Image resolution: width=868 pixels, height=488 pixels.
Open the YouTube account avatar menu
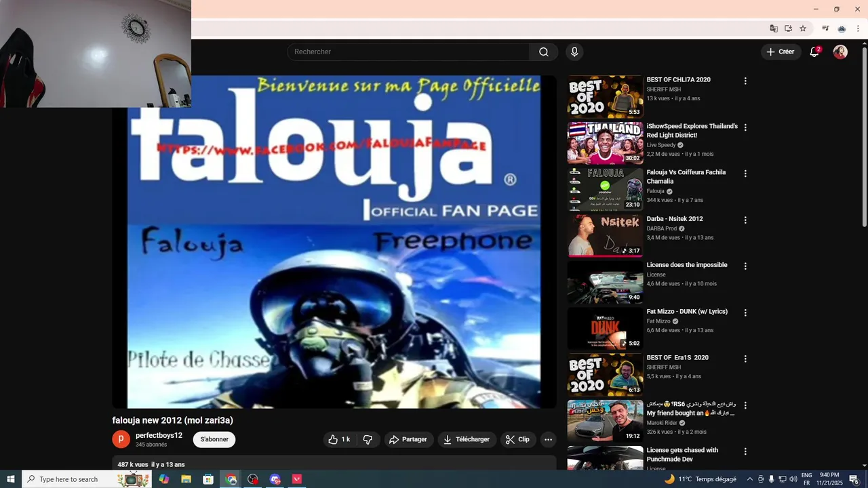coord(840,52)
